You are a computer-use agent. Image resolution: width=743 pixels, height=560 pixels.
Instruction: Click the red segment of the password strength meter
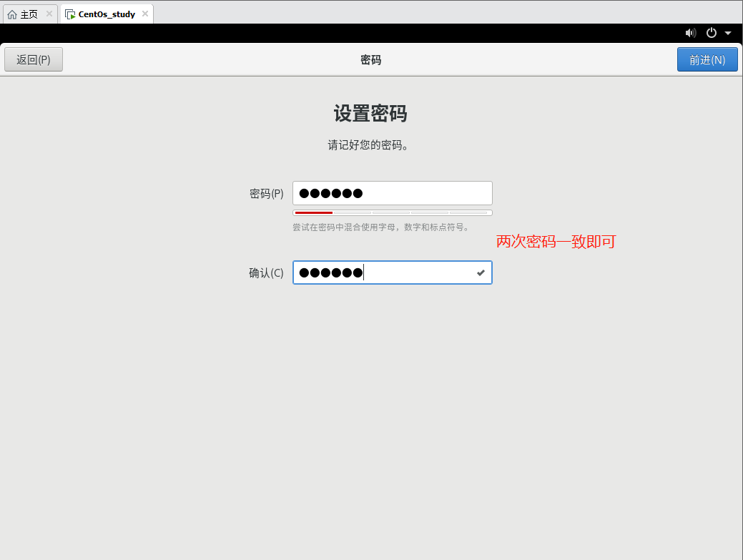click(313, 212)
